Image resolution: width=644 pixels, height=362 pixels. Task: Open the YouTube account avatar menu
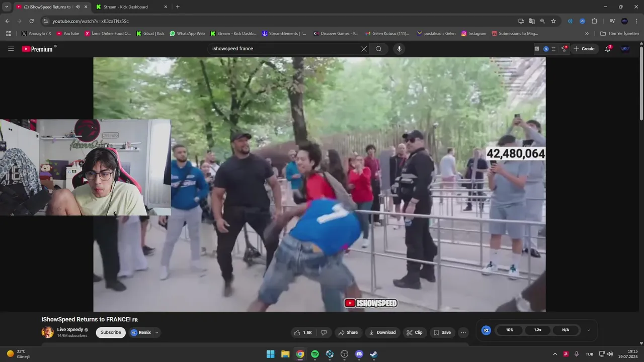click(x=625, y=49)
